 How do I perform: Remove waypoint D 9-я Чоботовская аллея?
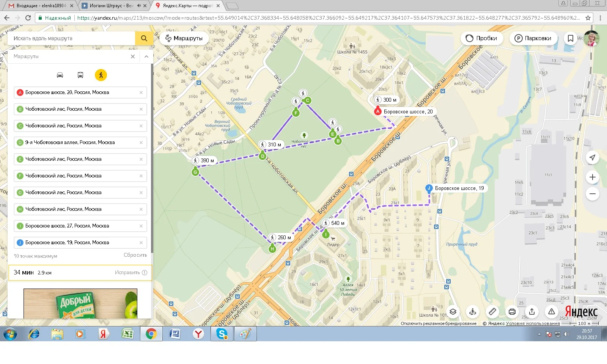pyautogui.click(x=141, y=143)
